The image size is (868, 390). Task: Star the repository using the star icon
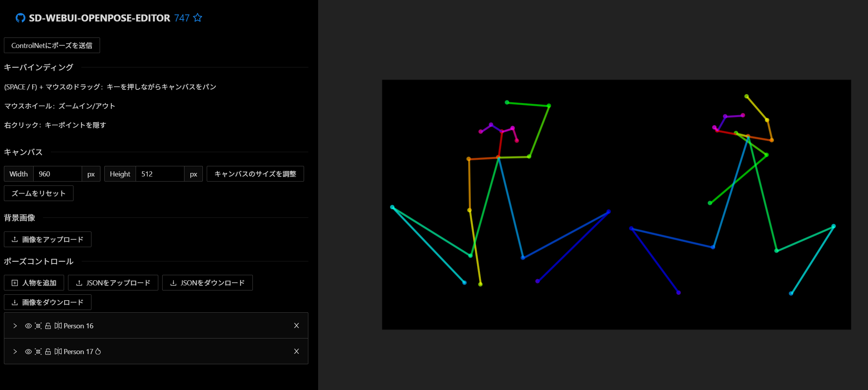tap(198, 18)
